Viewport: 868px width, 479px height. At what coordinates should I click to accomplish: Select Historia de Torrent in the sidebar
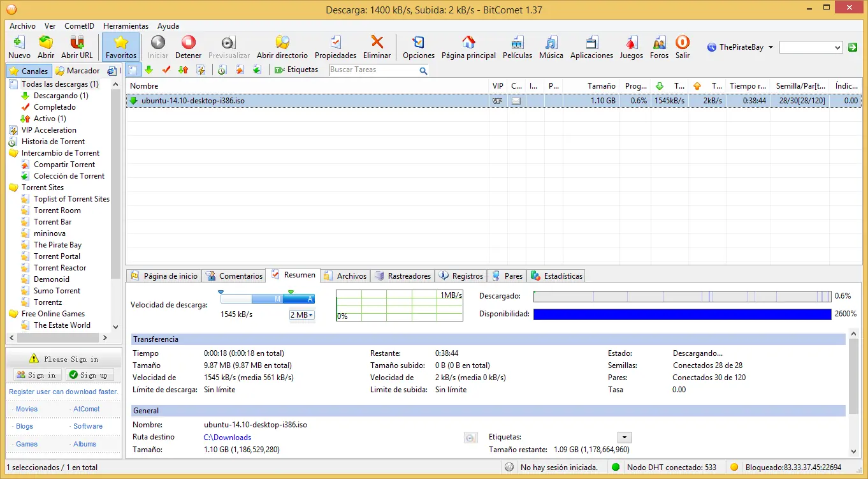[53, 142]
